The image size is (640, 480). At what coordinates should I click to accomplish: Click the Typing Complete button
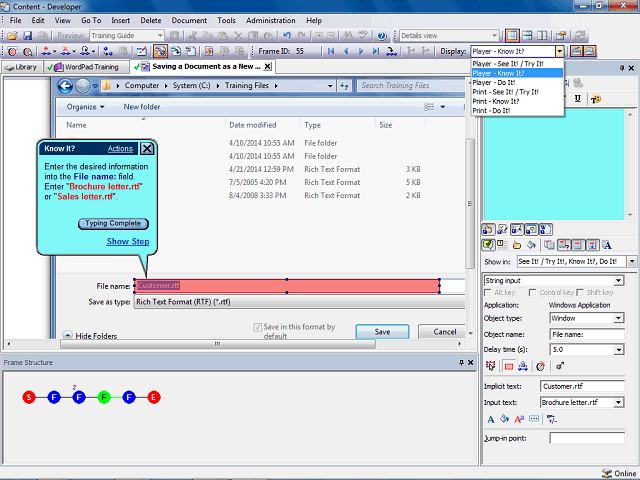click(113, 223)
